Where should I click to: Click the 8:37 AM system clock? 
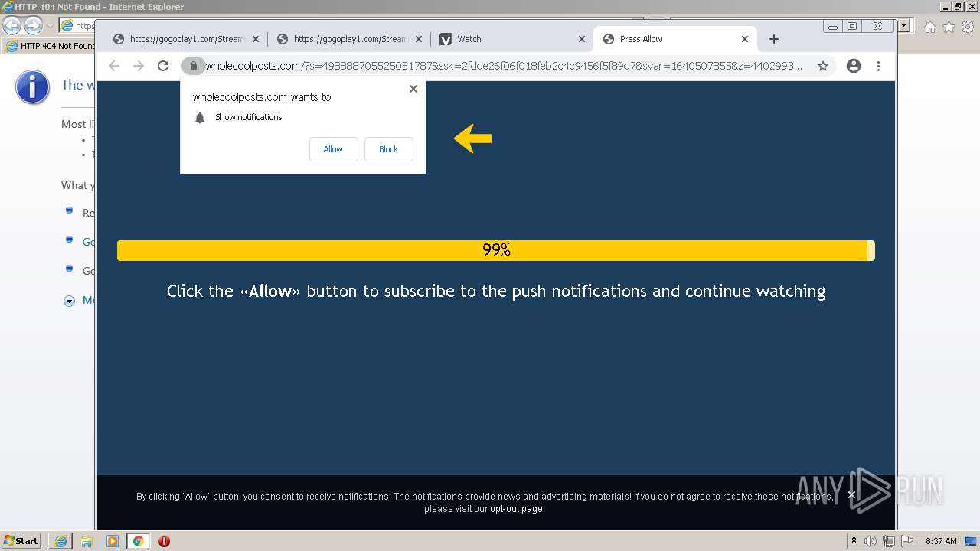[x=941, y=541]
